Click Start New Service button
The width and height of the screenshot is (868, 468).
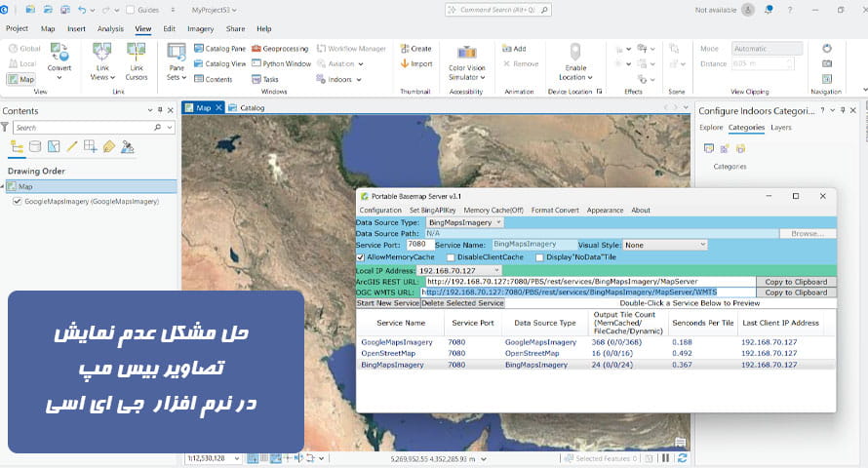coord(388,303)
